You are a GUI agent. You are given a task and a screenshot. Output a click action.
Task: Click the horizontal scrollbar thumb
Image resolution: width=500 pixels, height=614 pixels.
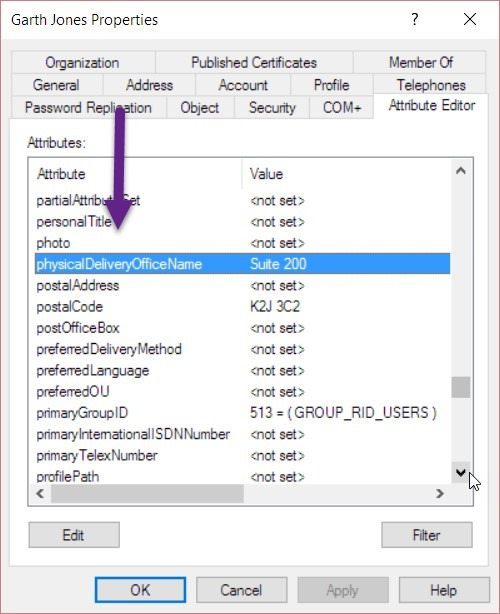pyautogui.click(x=147, y=493)
